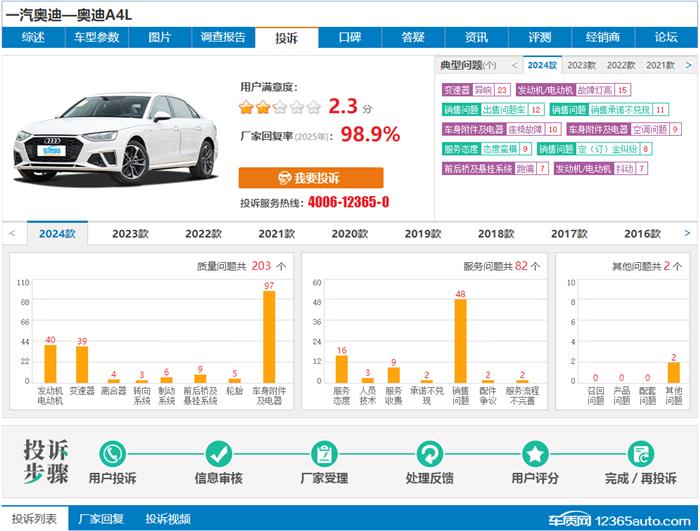700x531 pixels.
Task: Select 2022款 in typical problems panel
Action: [x=621, y=65]
